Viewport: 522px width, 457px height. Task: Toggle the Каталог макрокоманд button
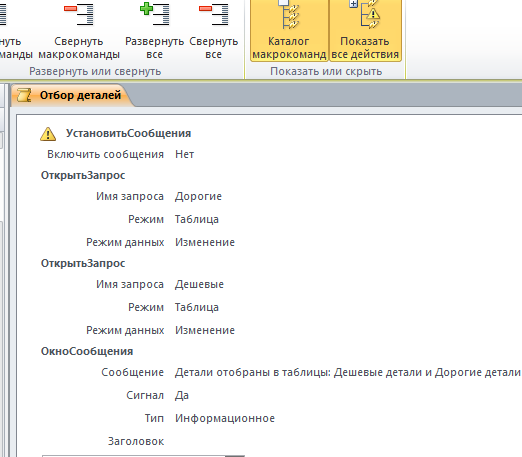pos(289,31)
